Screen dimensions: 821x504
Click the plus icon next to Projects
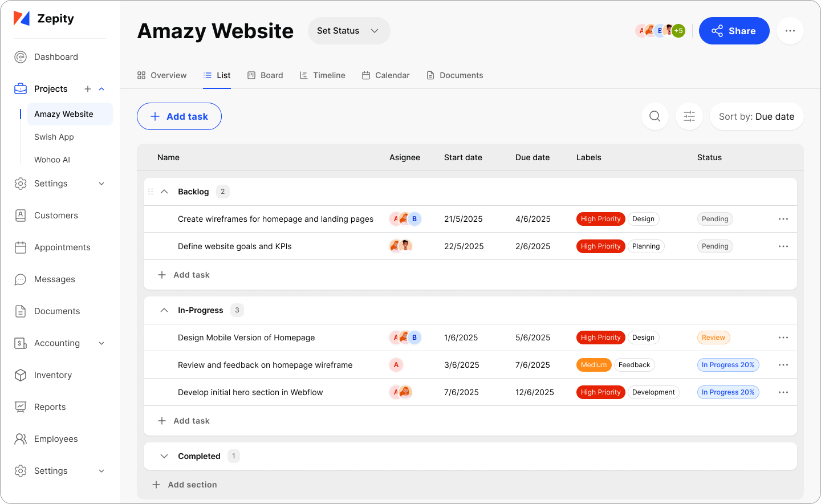click(88, 89)
